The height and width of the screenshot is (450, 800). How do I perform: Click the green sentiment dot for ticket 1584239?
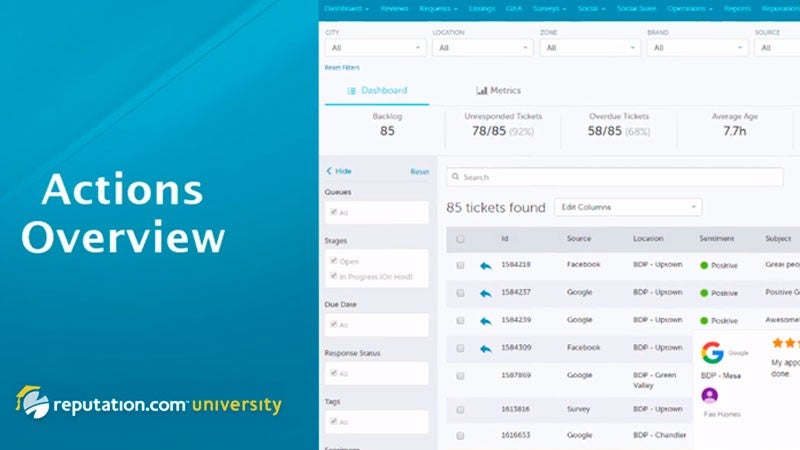point(704,320)
